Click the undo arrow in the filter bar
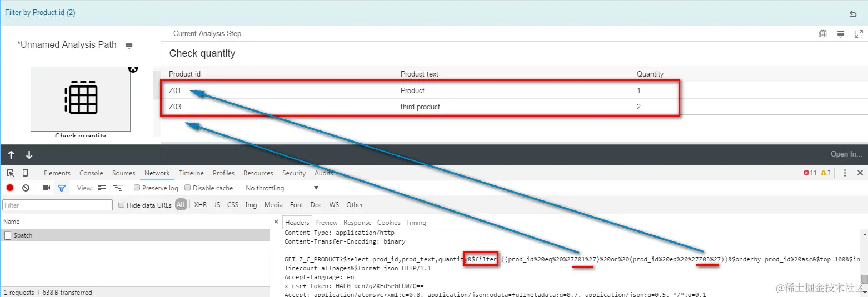The width and height of the screenshot is (868, 297). [853, 13]
